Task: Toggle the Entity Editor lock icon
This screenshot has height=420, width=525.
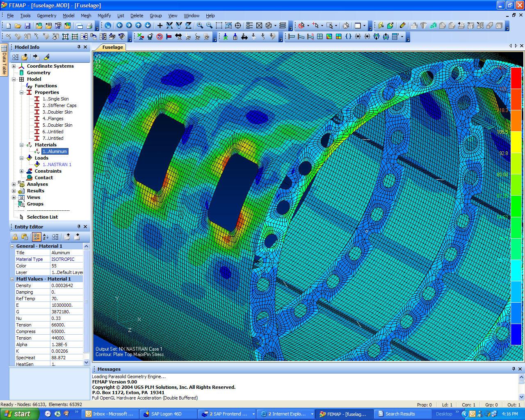Action: pyautogui.click(x=15, y=237)
